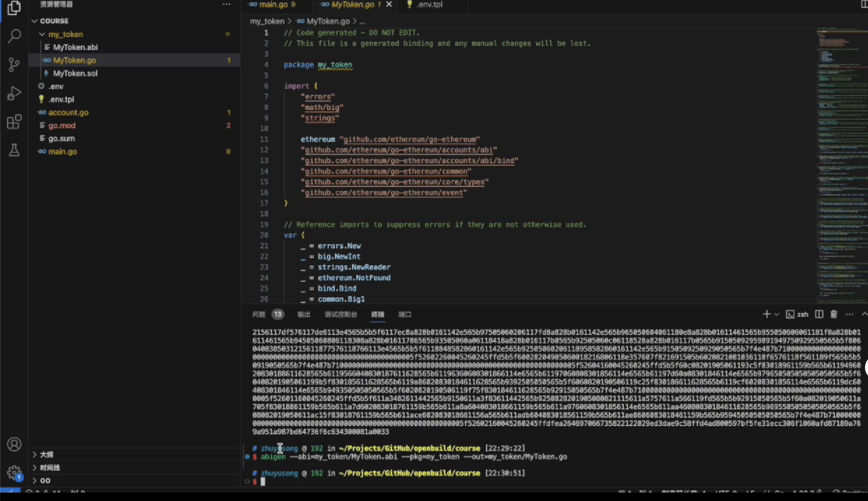
Task: Switch to the main.go editor tab
Action: [x=273, y=4]
